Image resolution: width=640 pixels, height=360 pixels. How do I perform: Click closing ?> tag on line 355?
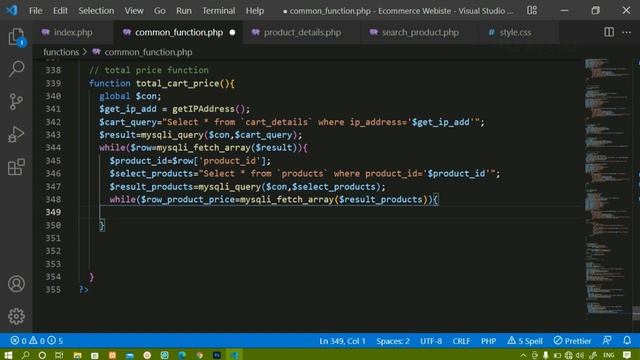pyautogui.click(x=84, y=289)
